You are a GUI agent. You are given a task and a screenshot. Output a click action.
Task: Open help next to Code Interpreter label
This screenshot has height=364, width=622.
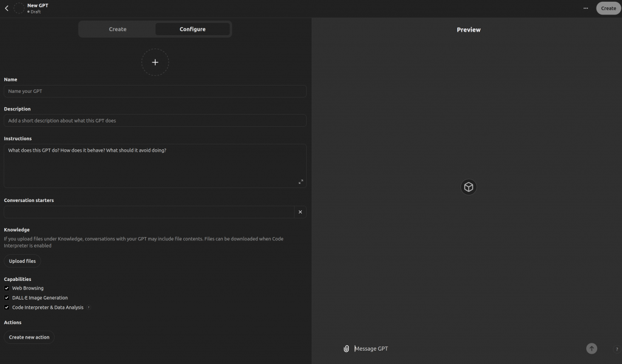[89, 308]
